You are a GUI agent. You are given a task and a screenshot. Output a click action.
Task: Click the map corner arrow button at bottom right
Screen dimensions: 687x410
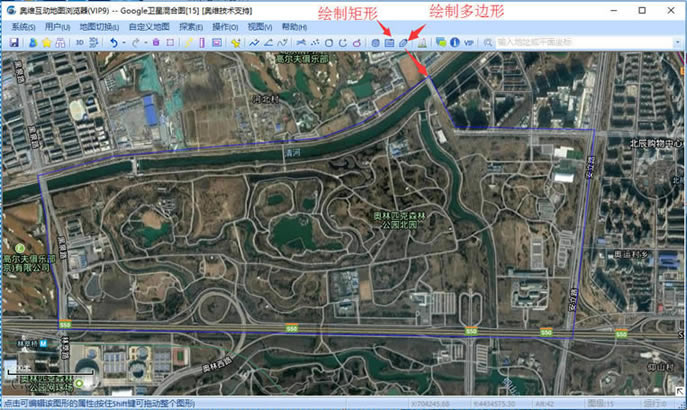point(679,391)
